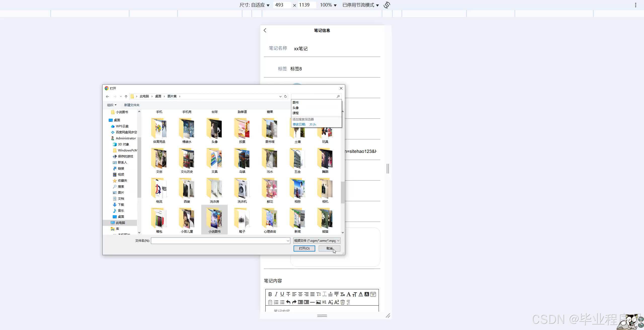
Task: Choose the text background color tool
Action: coord(367,294)
